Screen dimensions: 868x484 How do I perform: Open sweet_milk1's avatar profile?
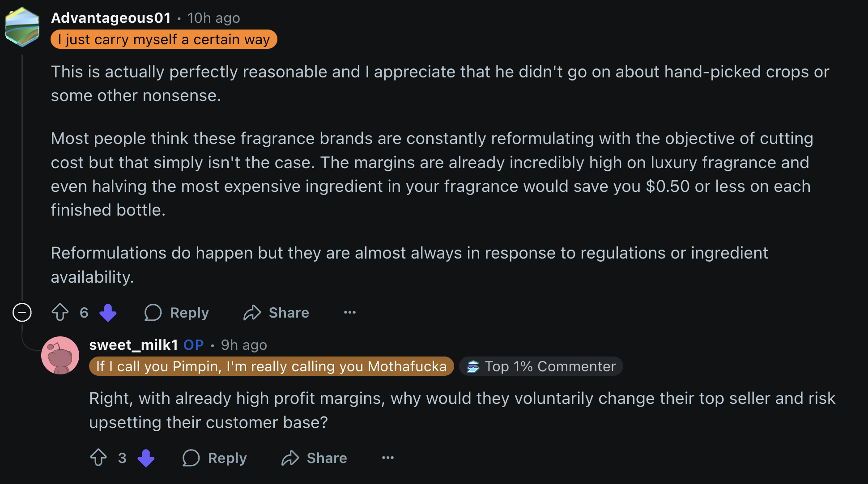pos(60,355)
